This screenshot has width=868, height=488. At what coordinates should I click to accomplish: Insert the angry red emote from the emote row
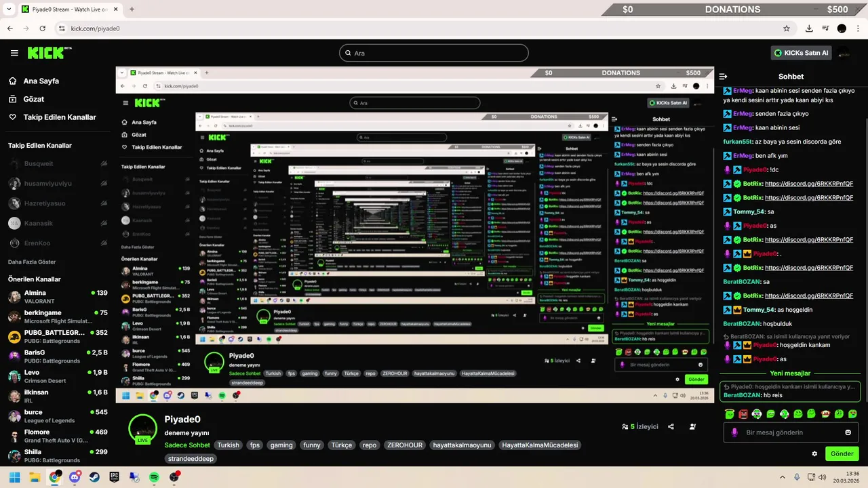(743, 414)
